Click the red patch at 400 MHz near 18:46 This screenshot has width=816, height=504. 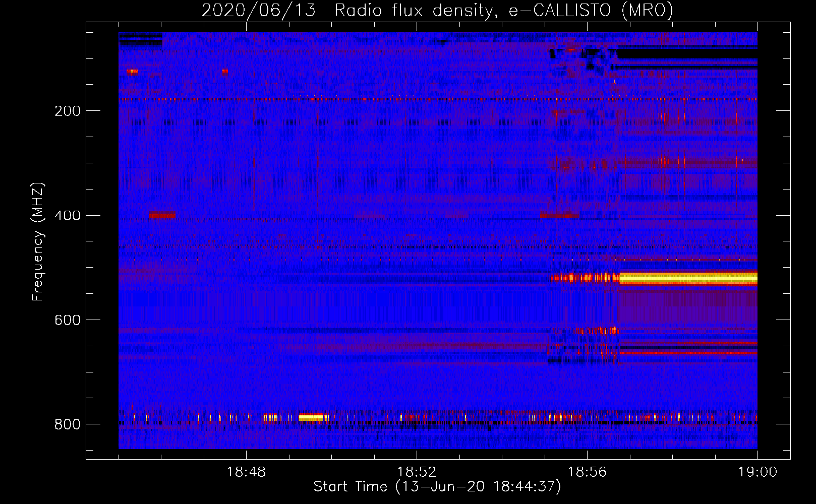click(162, 215)
